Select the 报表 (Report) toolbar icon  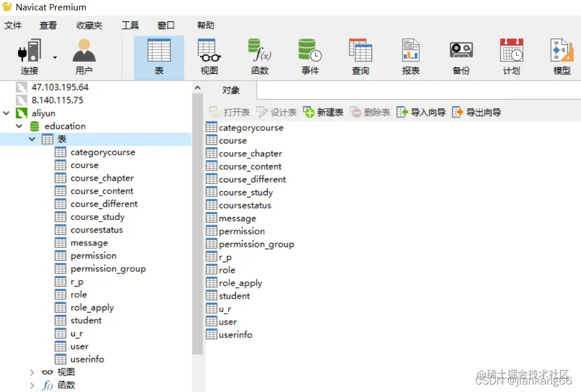(x=411, y=57)
